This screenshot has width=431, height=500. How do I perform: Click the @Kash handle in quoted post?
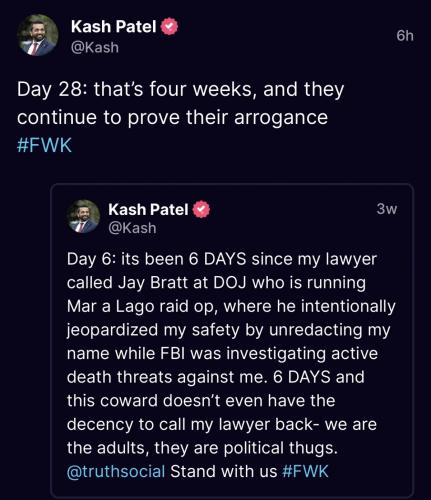(x=132, y=228)
